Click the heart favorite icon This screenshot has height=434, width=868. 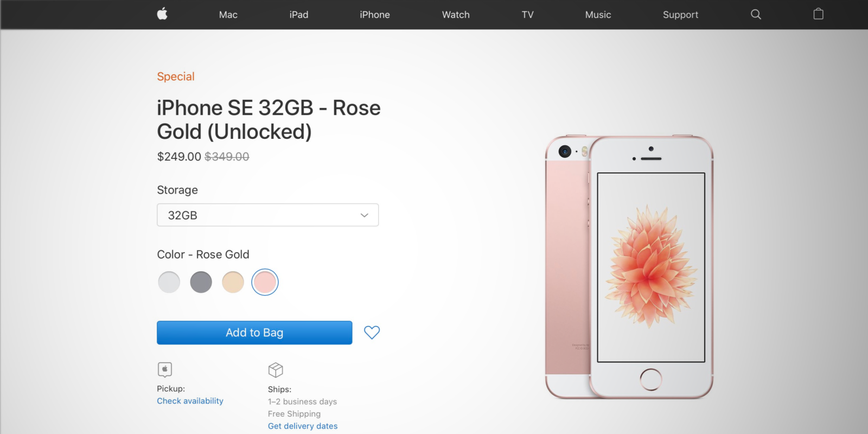pyautogui.click(x=372, y=332)
